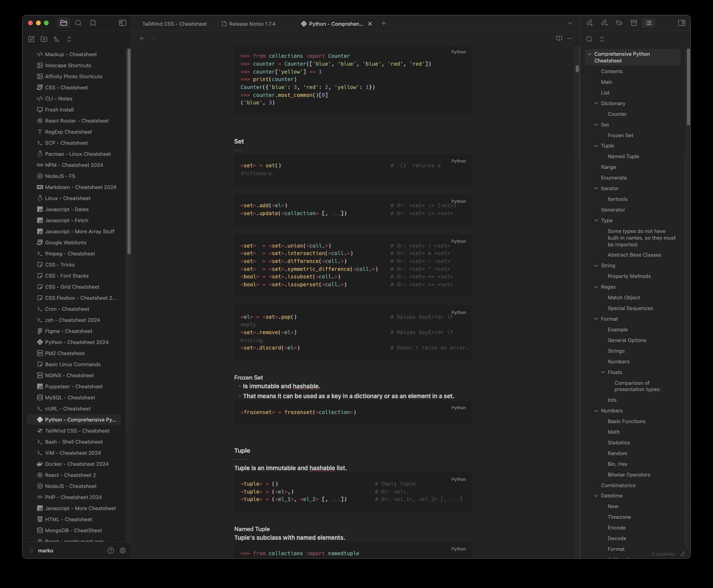Open backlinks panel icon in the right sidebar
Viewport: 713px width, 588px height.
point(590,23)
